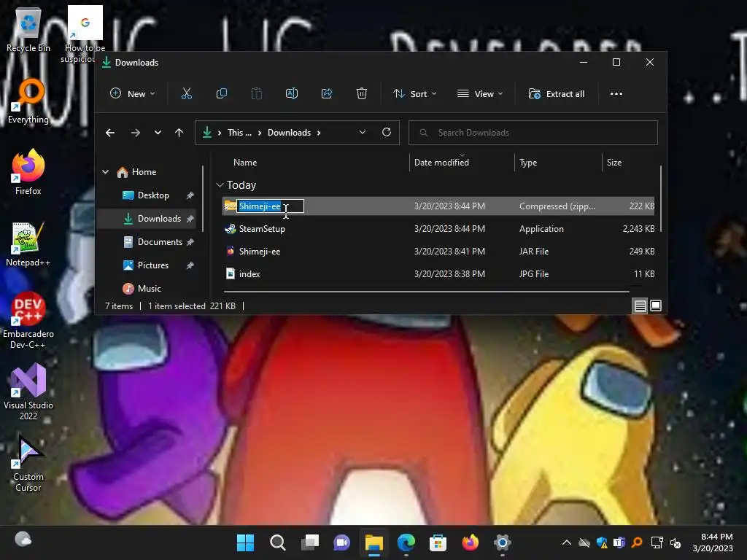Click the file list vertical scrollbar
747x560 pixels.
pyautogui.click(x=661, y=199)
